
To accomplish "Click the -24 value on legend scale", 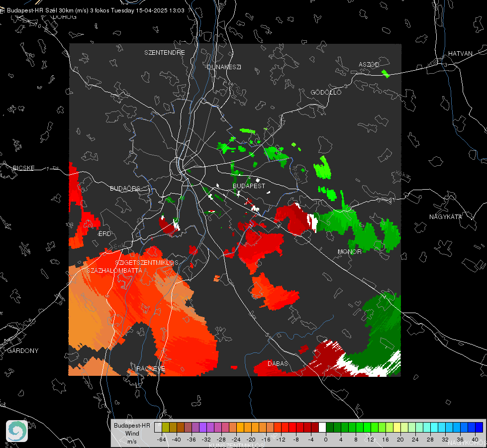I will [236, 440].
